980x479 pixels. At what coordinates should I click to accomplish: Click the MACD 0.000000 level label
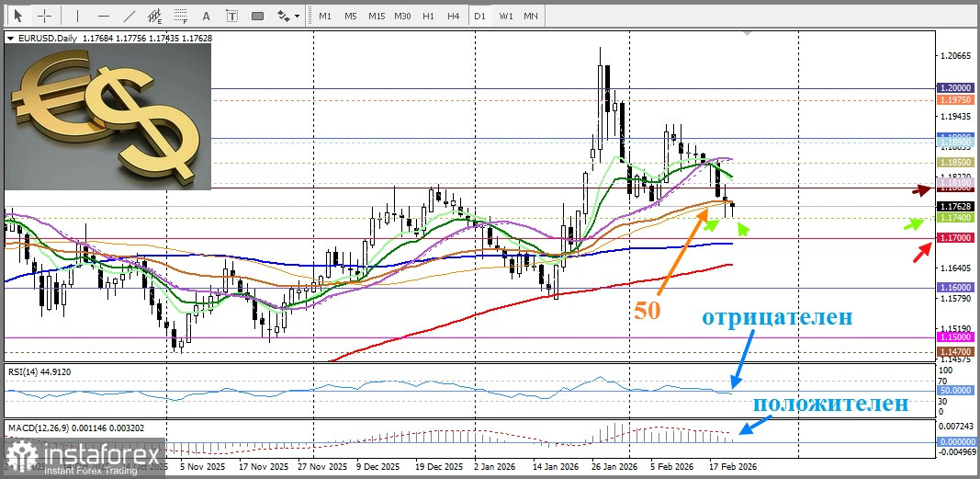(x=955, y=441)
